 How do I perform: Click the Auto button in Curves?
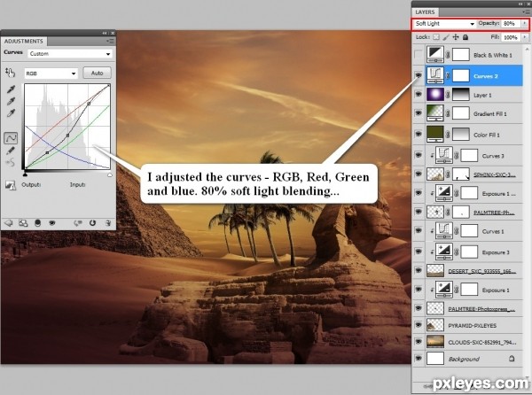[x=97, y=73]
